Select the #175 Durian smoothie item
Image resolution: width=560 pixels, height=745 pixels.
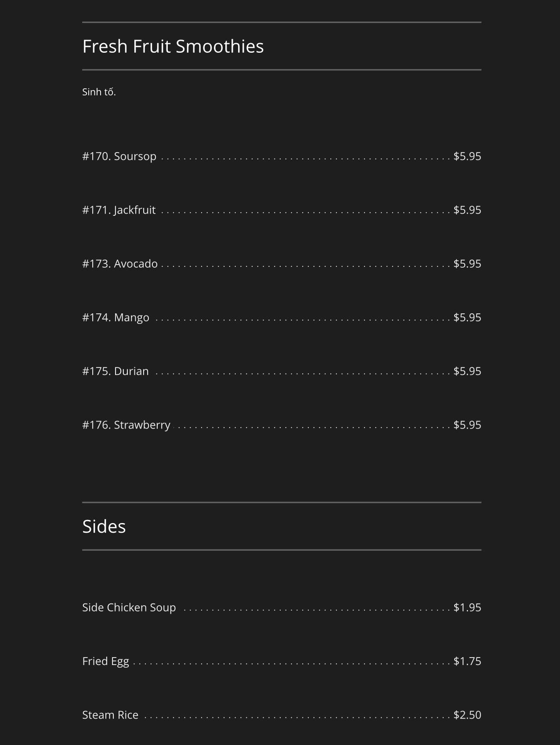115,371
